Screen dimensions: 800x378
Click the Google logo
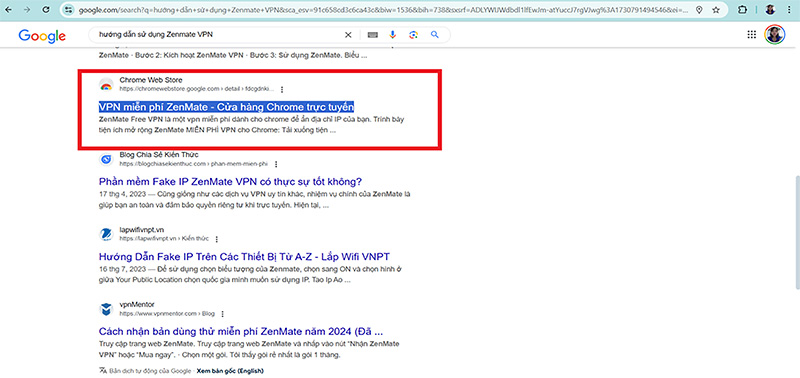pos(42,36)
